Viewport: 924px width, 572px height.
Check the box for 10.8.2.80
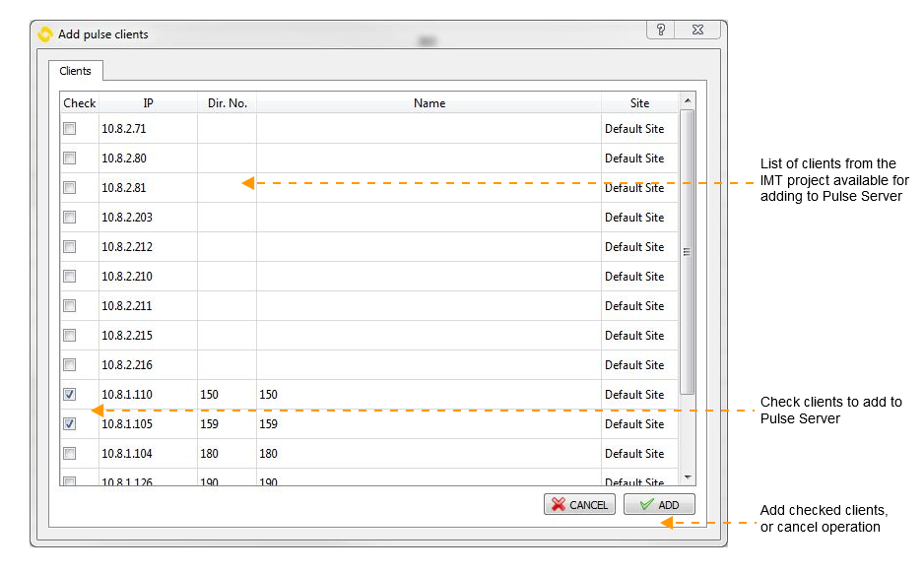pos(70,158)
